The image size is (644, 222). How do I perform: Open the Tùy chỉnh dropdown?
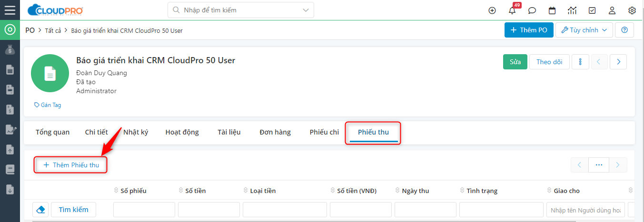coord(584,30)
